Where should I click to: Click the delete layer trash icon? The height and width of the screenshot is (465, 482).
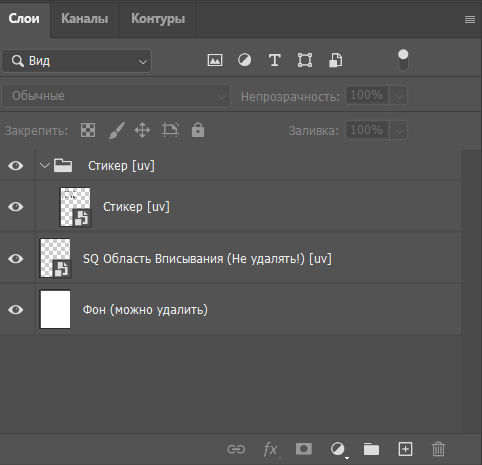click(x=438, y=449)
